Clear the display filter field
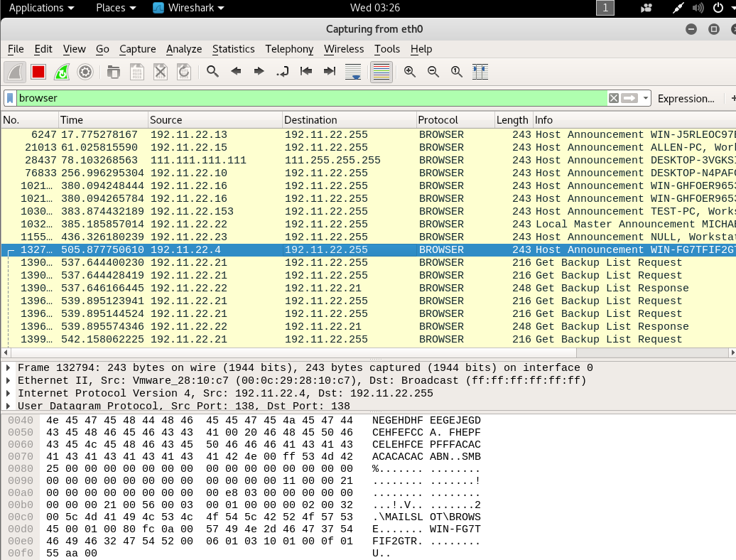The height and width of the screenshot is (560, 736). (x=613, y=98)
